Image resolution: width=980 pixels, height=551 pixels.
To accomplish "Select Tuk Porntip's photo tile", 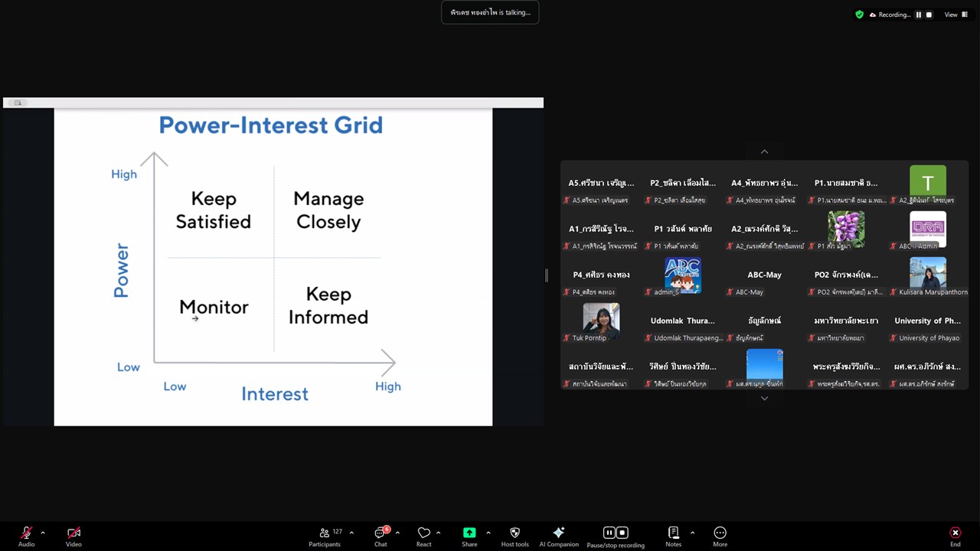I will tap(601, 321).
